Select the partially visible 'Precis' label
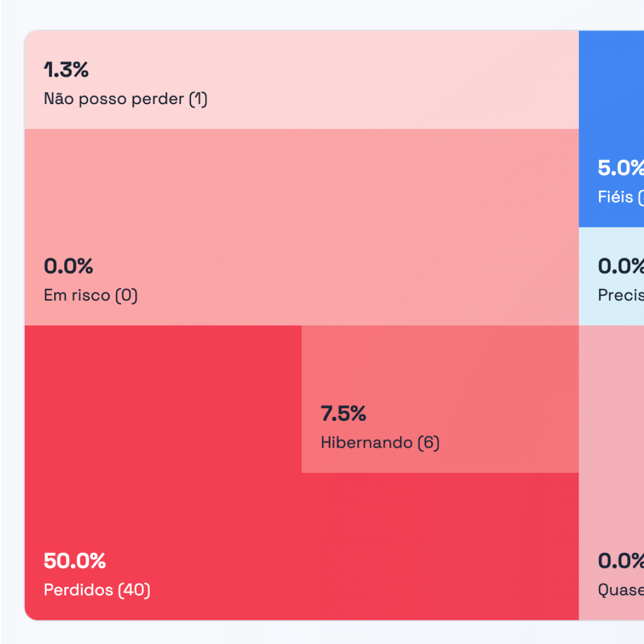The width and height of the screenshot is (644, 644). tap(620, 295)
